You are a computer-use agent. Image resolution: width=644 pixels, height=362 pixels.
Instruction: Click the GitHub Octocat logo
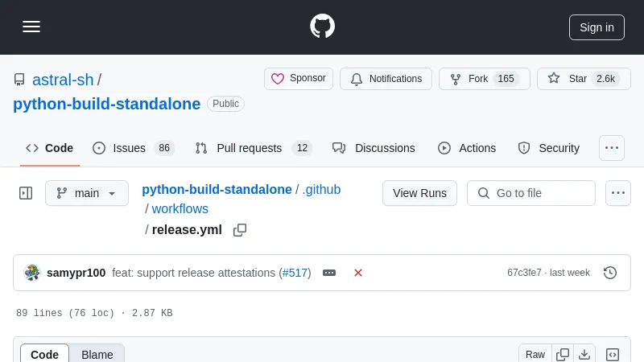point(322,27)
